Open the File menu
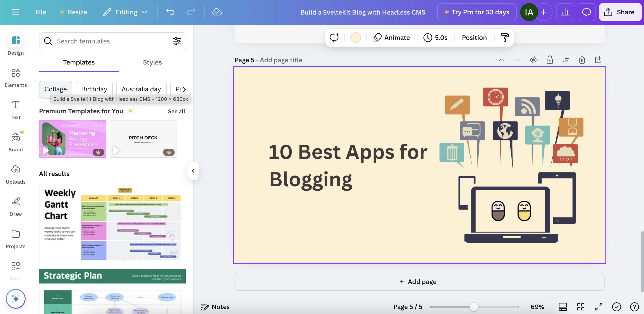The image size is (644, 314). 41,12
